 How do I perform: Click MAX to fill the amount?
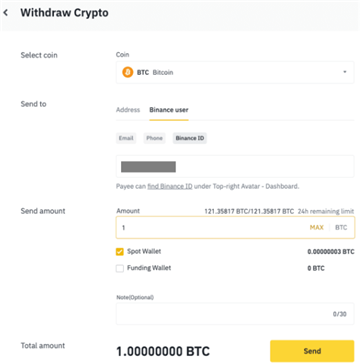click(x=316, y=228)
